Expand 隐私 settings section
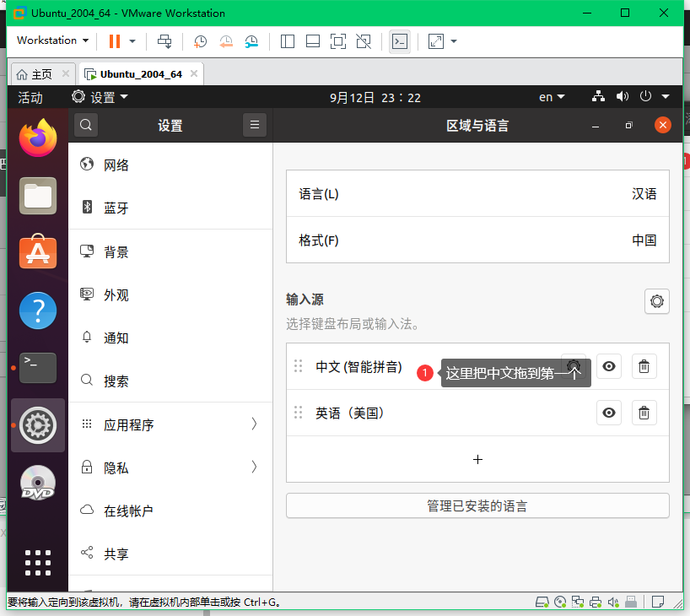690x616 pixels. click(170, 467)
